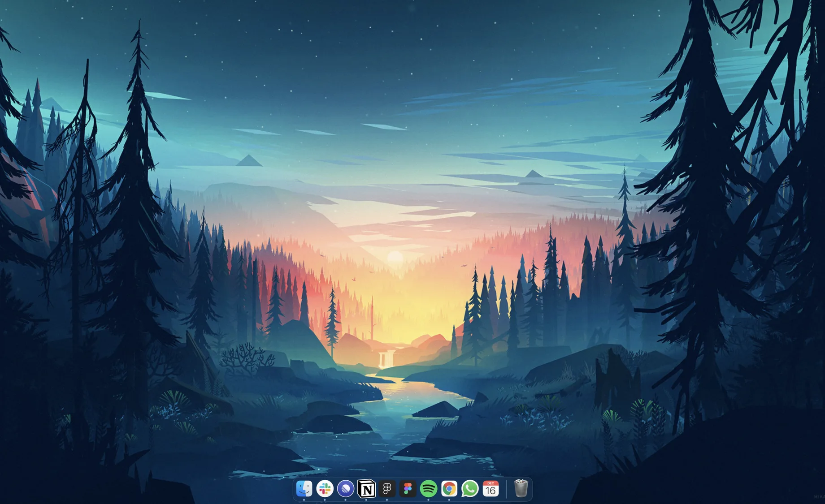Launch Slack from the dock
Image resolution: width=825 pixels, height=504 pixels.
point(325,488)
